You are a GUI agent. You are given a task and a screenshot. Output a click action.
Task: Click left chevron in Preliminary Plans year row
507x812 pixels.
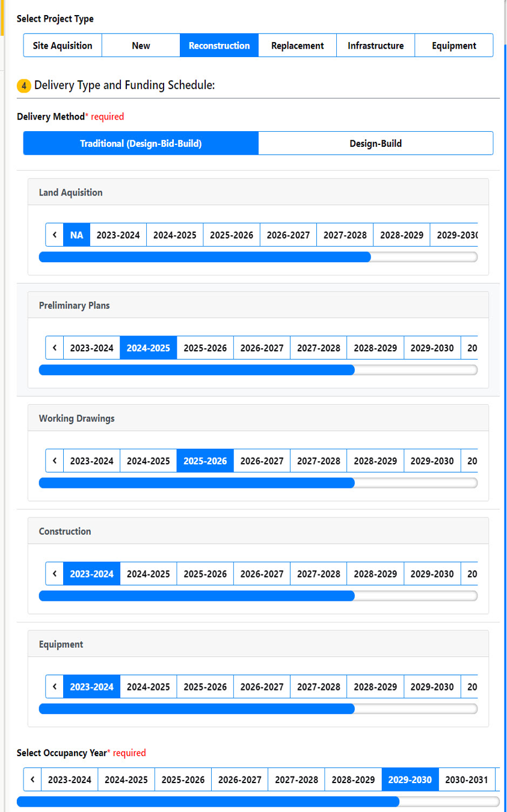coord(55,348)
